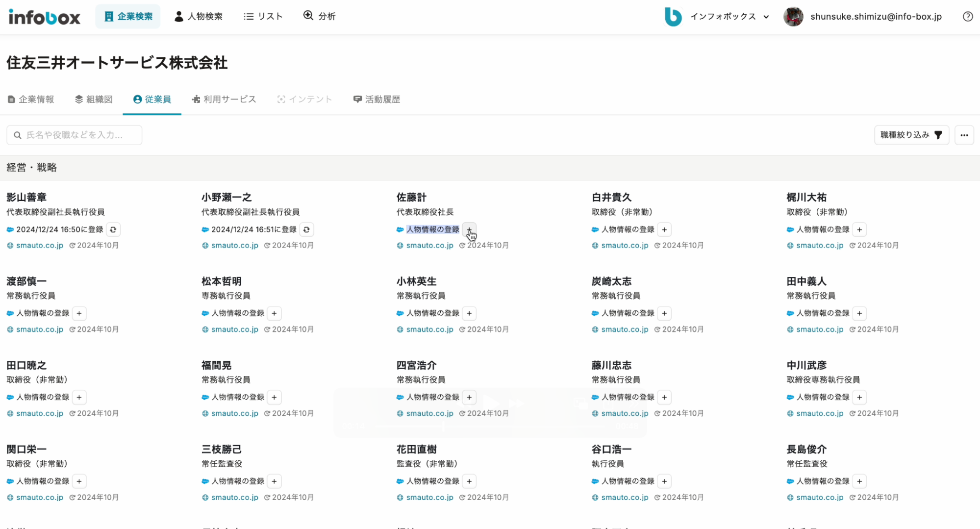
Task: Click employee name 小野瀬一之
Action: click(226, 197)
